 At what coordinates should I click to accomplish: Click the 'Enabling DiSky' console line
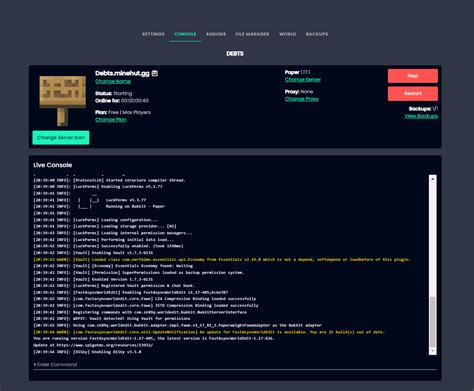pyautogui.click(x=87, y=352)
